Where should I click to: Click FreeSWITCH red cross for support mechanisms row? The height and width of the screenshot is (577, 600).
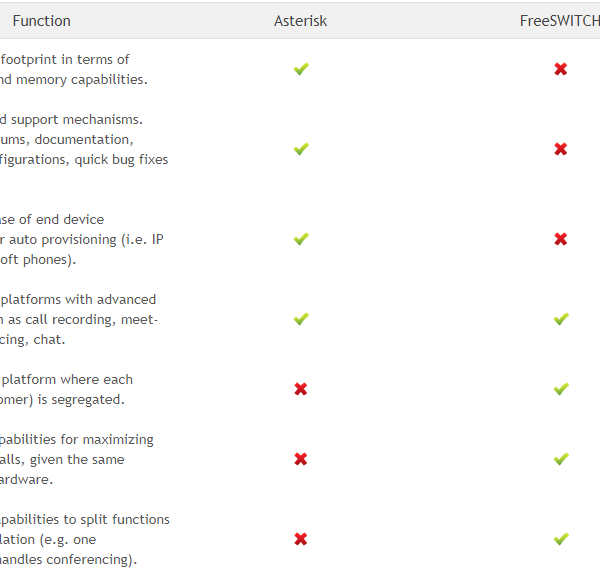click(x=561, y=149)
